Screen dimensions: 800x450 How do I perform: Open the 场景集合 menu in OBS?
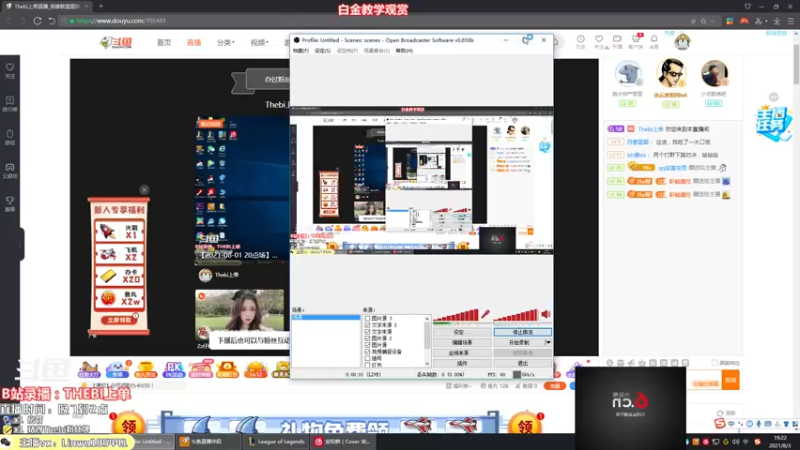[377, 51]
